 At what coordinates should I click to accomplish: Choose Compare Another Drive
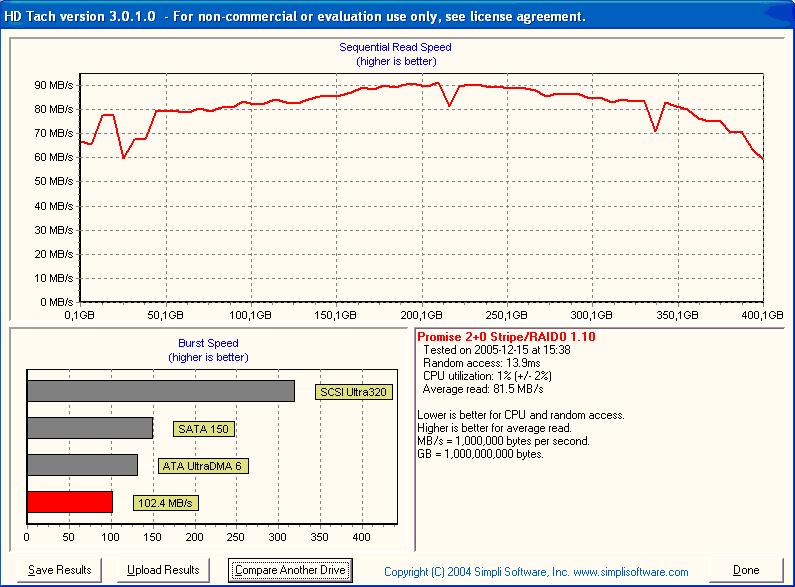[290, 570]
